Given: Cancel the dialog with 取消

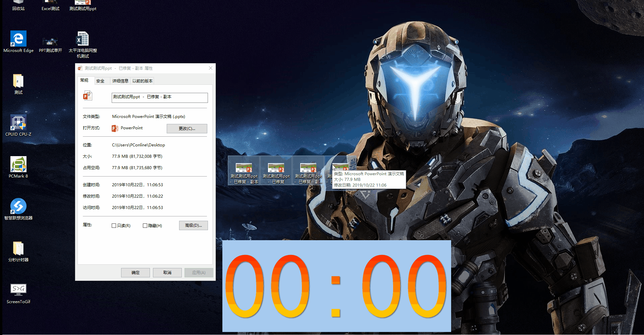Looking at the screenshot, I should click(167, 273).
